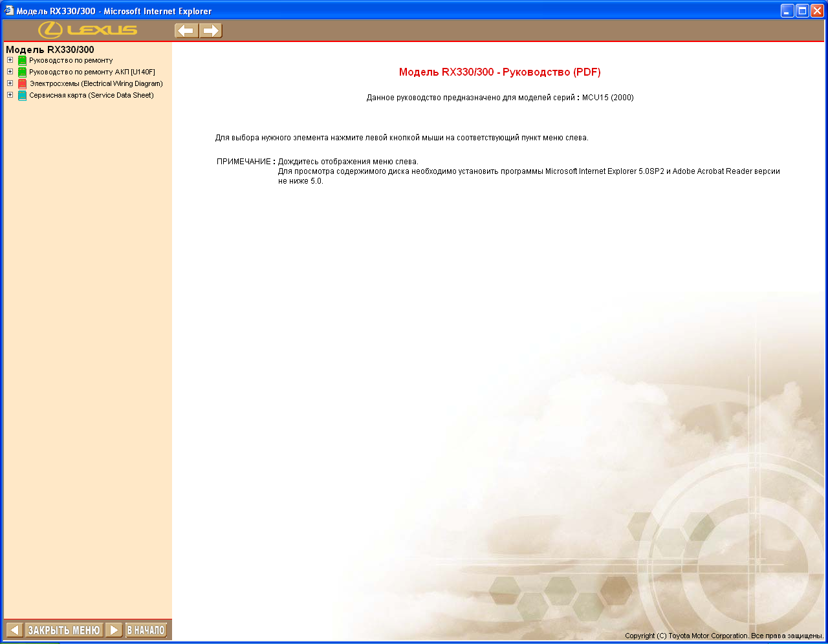Close the Internet Explorer window
The height and width of the screenshot is (644, 828).
[x=817, y=10]
